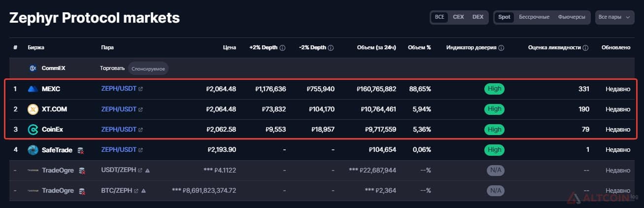Select the ВСЕ exchange filter tab
This screenshot has width=644, height=208.
(440, 17)
